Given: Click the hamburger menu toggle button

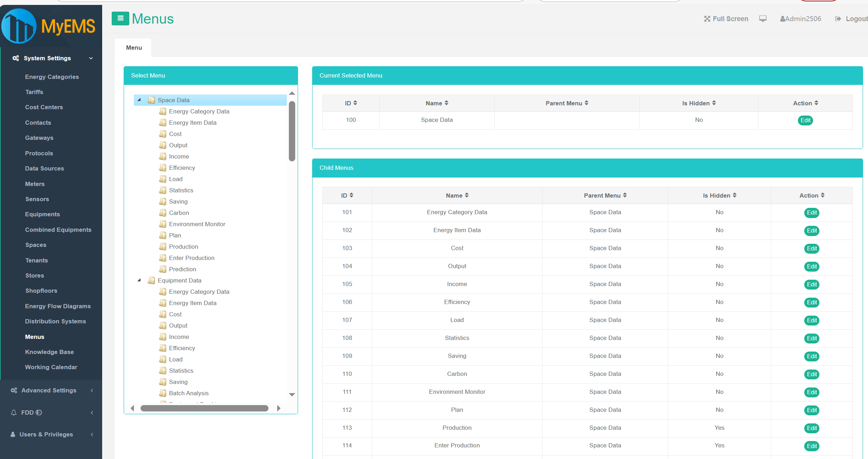Looking at the screenshot, I should [120, 18].
